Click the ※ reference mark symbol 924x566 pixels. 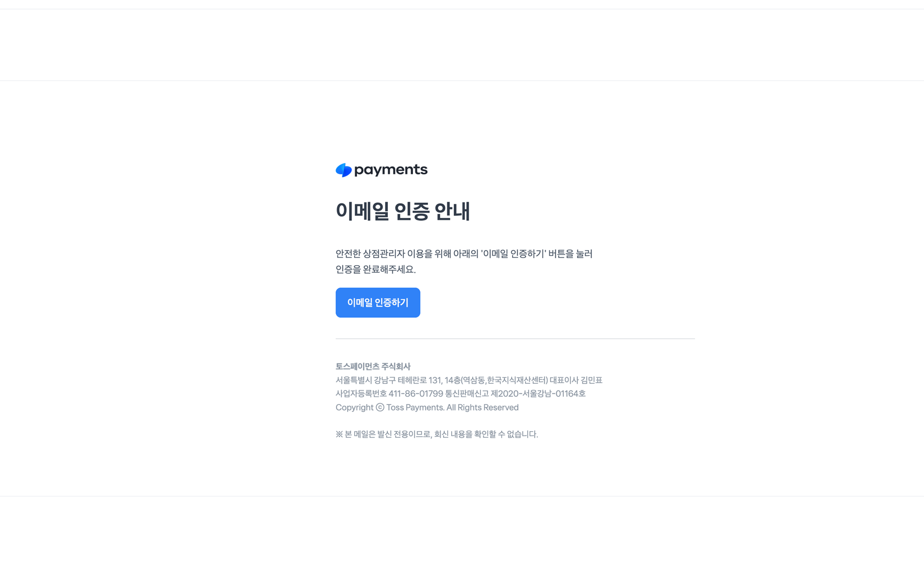(x=339, y=434)
